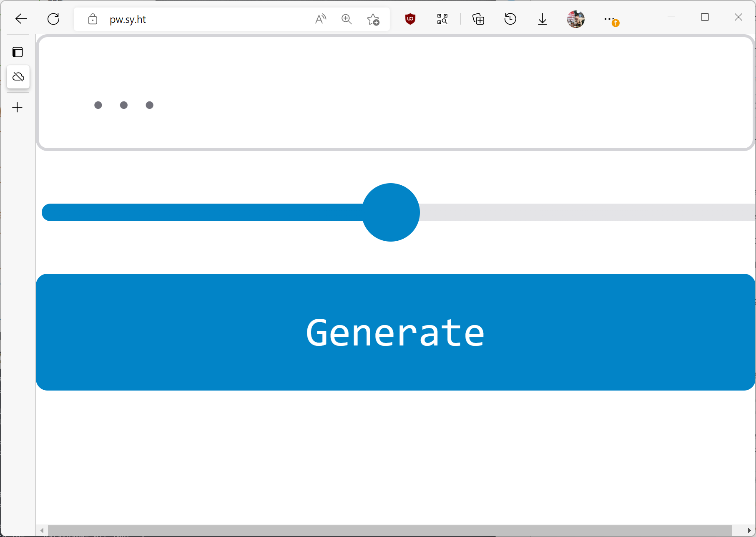Start Read aloud for the page
Viewport: 756px width, 537px height.
pos(320,19)
